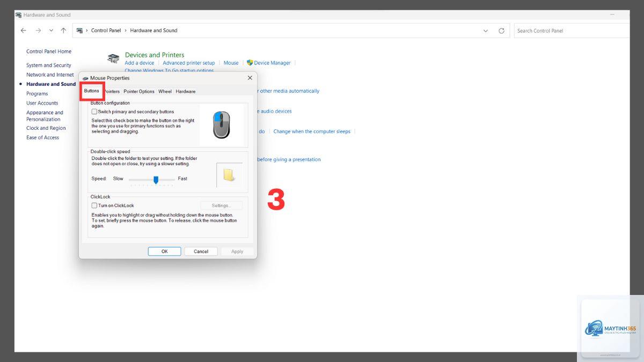
Task: Open Network and Internet category
Action: 50,75
